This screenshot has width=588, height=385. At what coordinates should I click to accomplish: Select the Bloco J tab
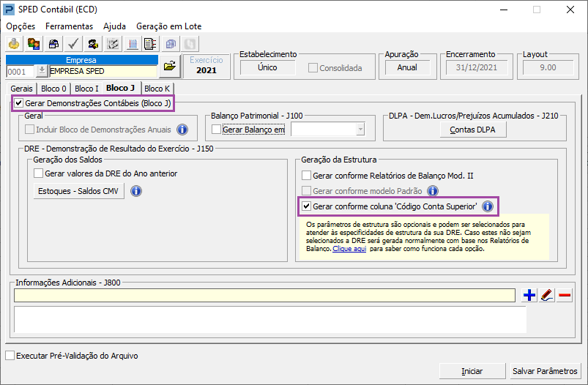pyautogui.click(x=120, y=88)
